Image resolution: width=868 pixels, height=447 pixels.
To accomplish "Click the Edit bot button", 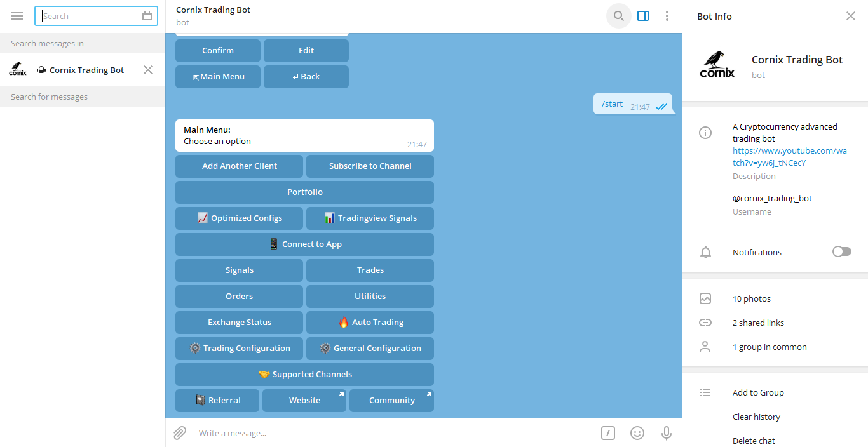I will click(x=306, y=50).
